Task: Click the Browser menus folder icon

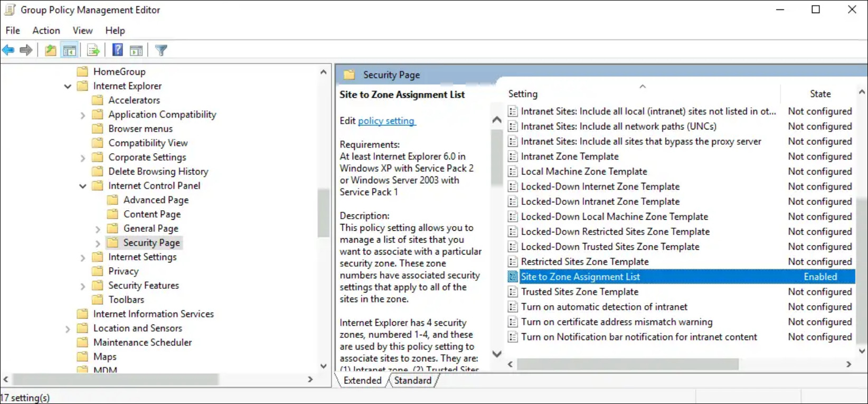Action: [97, 128]
